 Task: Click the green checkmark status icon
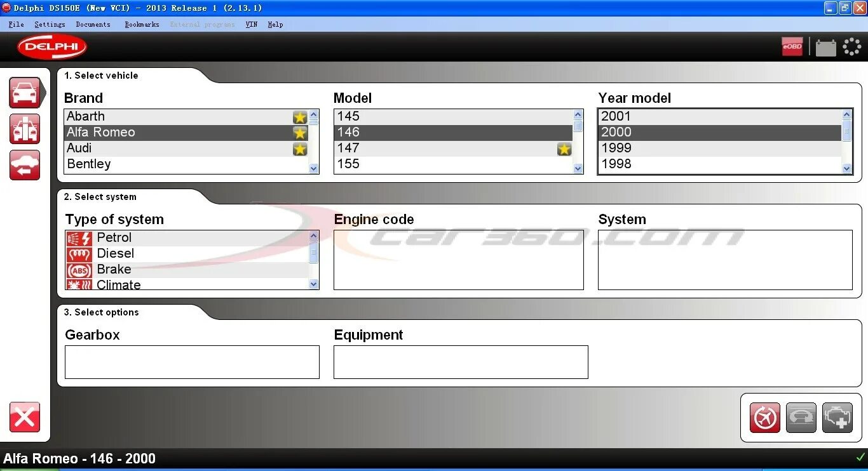point(860,457)
